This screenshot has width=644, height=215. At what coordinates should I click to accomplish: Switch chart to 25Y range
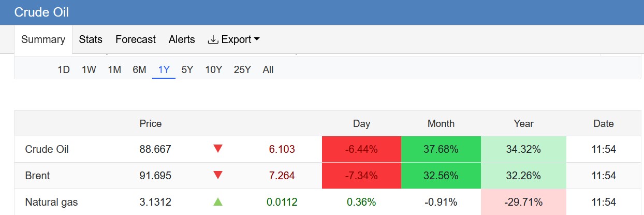click(242, 69)
